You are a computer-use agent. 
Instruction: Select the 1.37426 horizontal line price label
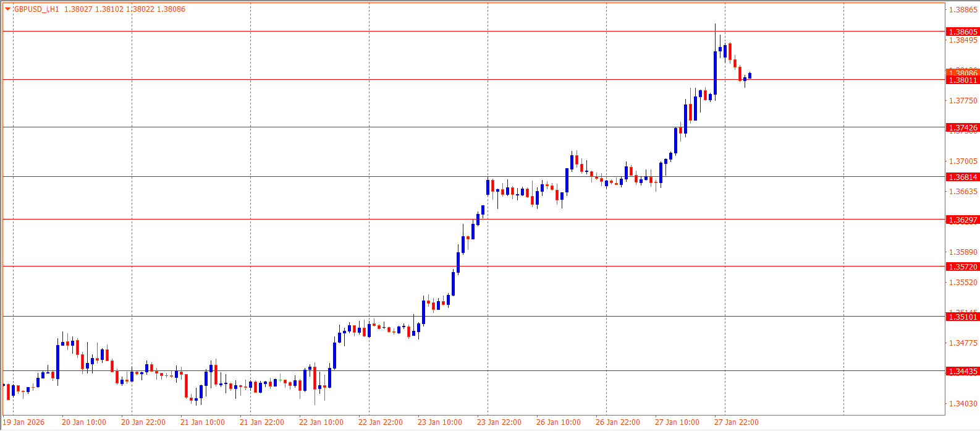click(x=963, y=128)
